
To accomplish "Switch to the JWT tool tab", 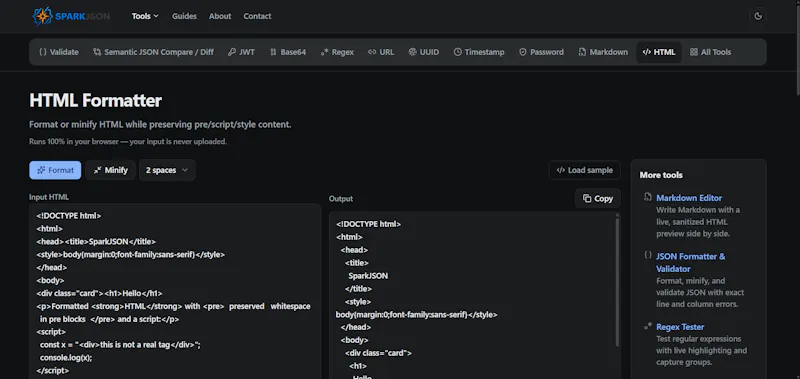I will point(241,52).
